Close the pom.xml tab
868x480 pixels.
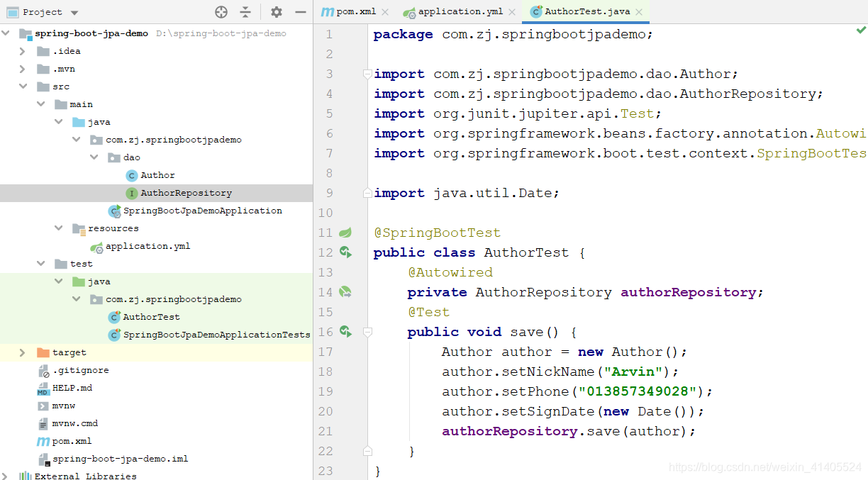click(385, 12)
